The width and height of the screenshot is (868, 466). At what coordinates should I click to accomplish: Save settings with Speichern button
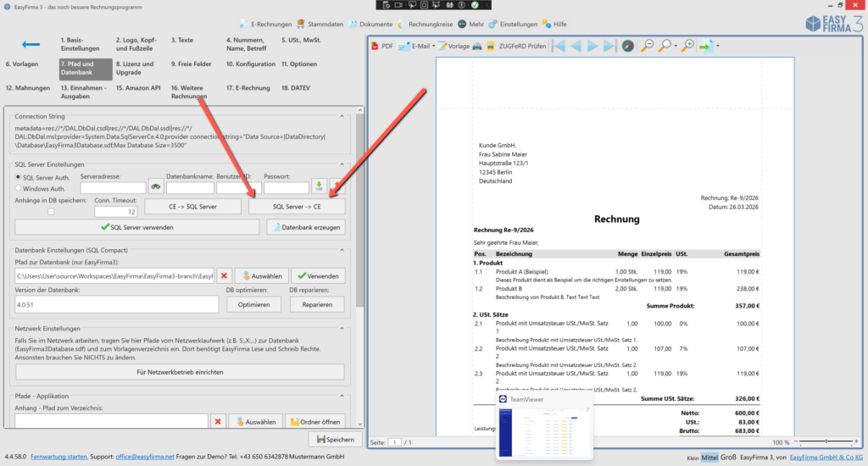pos(336,440)
